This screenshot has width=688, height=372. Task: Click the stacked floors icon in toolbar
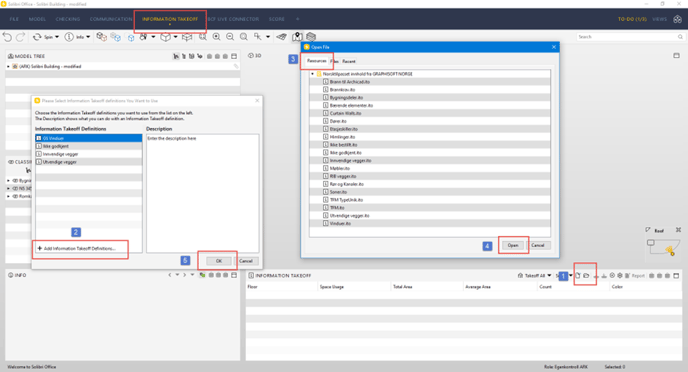click(311, 37)
